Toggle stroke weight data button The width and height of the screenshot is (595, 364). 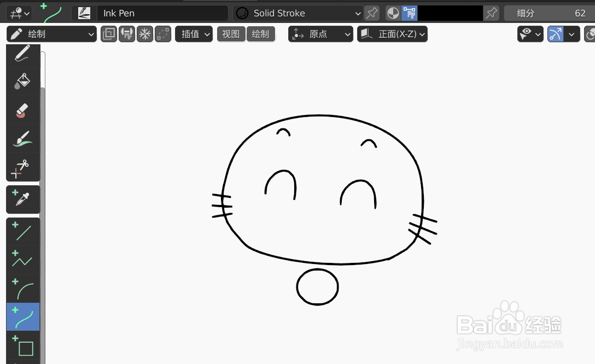127,34
